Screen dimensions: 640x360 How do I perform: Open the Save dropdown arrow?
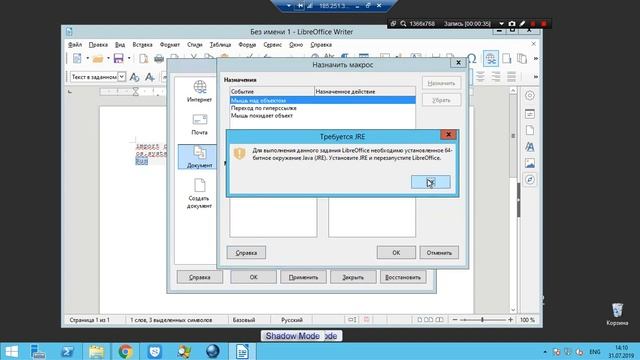point(129,58)
